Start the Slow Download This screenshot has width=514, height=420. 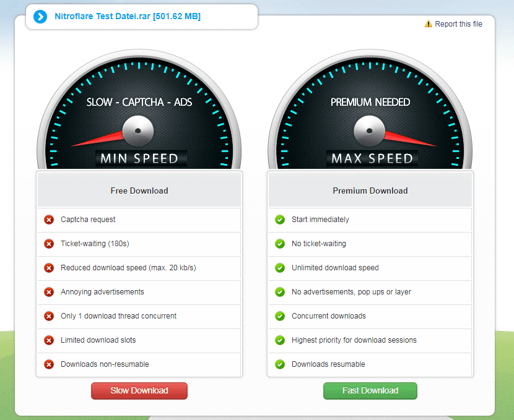(139, 390)
